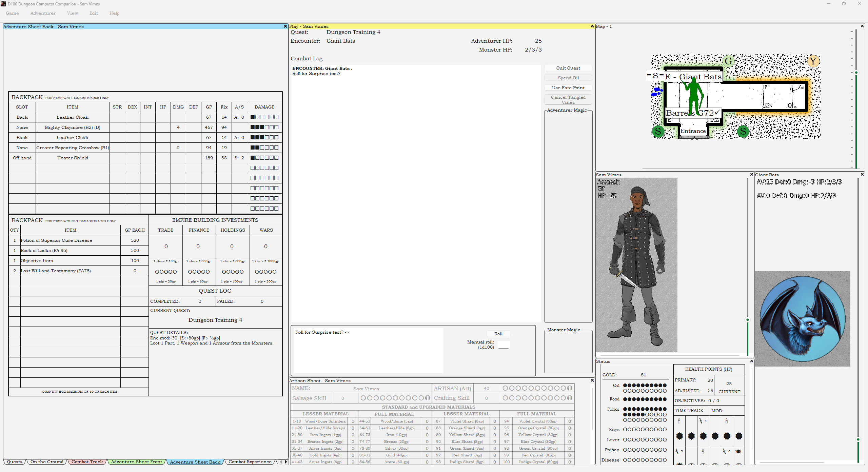Click the green slider handle beside Sam Vimes portrait
Image resolution: width=868 pixels, height=472 pixels.
[x=747, y=319]
